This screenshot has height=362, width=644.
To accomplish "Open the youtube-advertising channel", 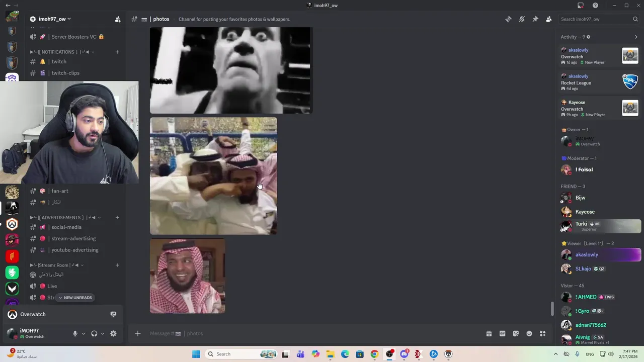I will tap(75, 250).
